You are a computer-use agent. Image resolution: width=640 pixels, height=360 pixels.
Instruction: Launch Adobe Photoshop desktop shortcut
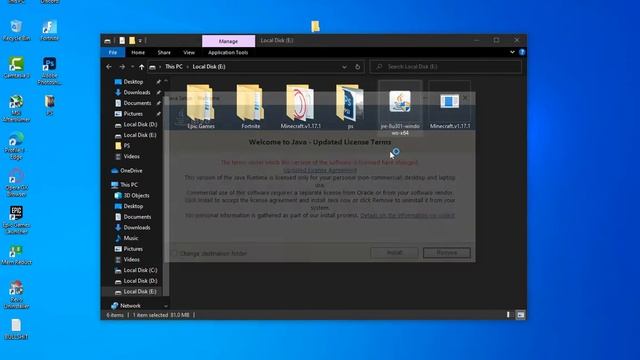click(x=50, y=71)
